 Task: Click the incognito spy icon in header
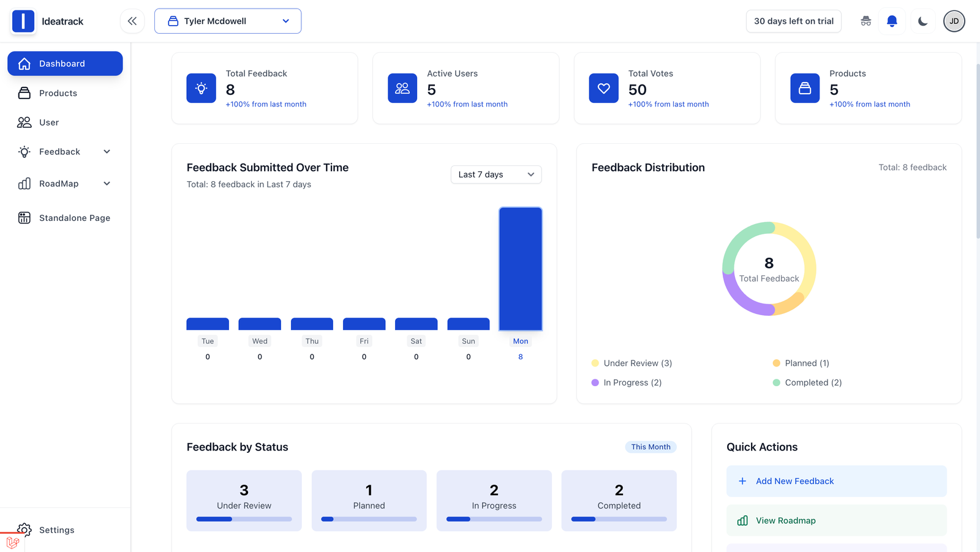coord(865,21)
